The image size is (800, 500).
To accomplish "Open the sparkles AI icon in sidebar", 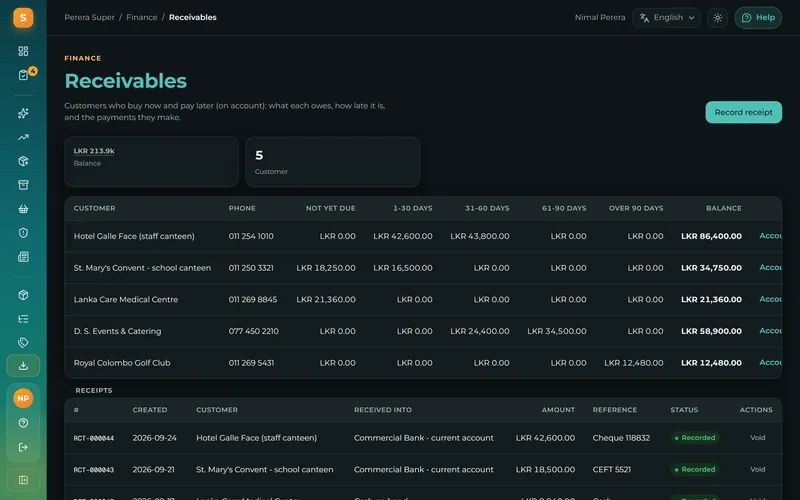I will pyautogui.click(x=23, y=113).
